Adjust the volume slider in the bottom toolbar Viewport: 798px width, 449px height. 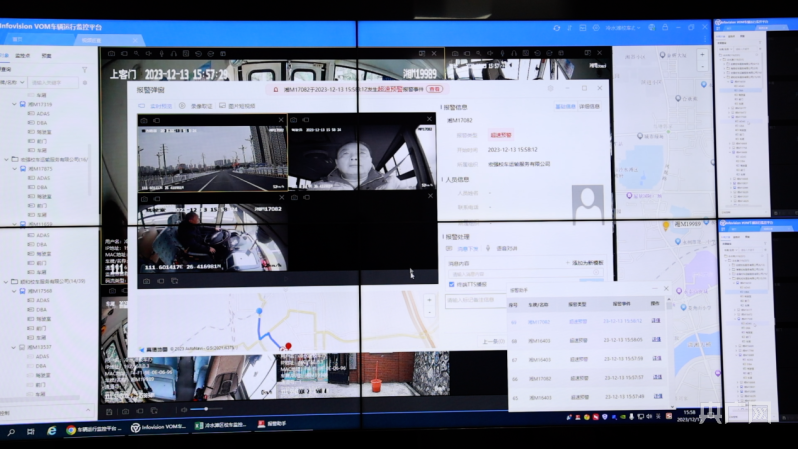pos(206,409)
